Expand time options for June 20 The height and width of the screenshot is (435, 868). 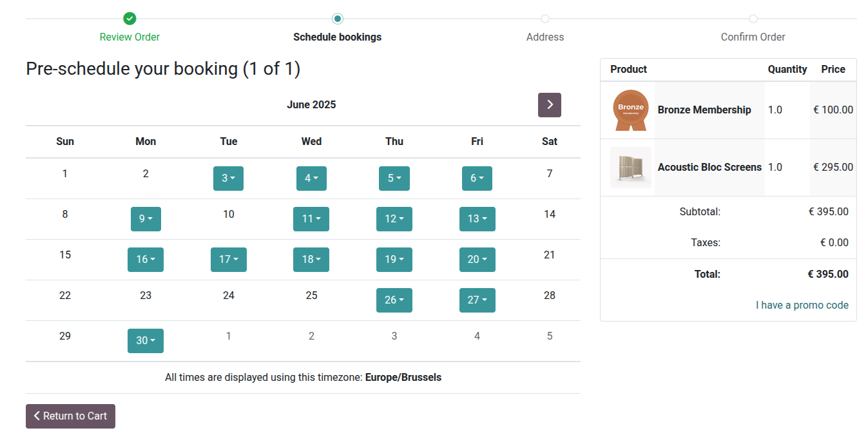tap(477, 259)
